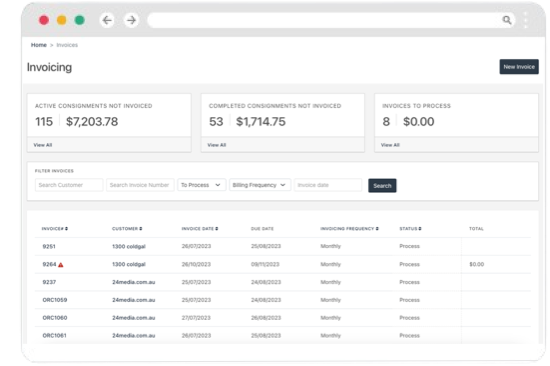Click the Search button in filters
This screenshot has width=550, height=366.
coord(382,186)
